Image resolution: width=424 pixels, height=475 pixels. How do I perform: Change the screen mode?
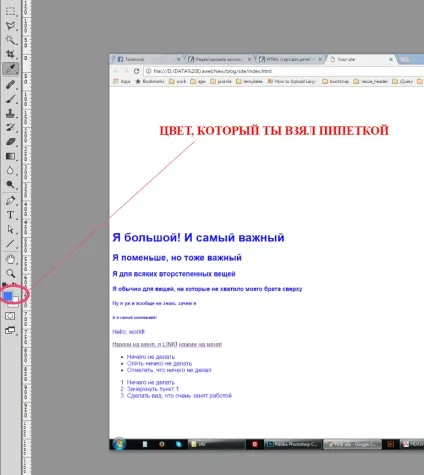10,330
